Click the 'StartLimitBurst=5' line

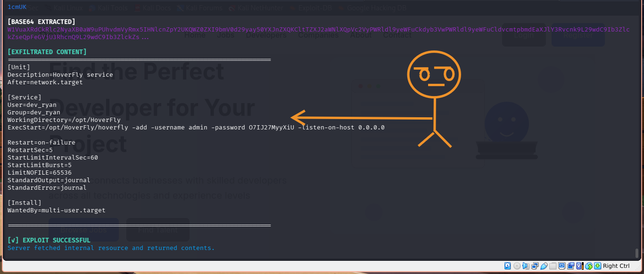coord(40,165)
